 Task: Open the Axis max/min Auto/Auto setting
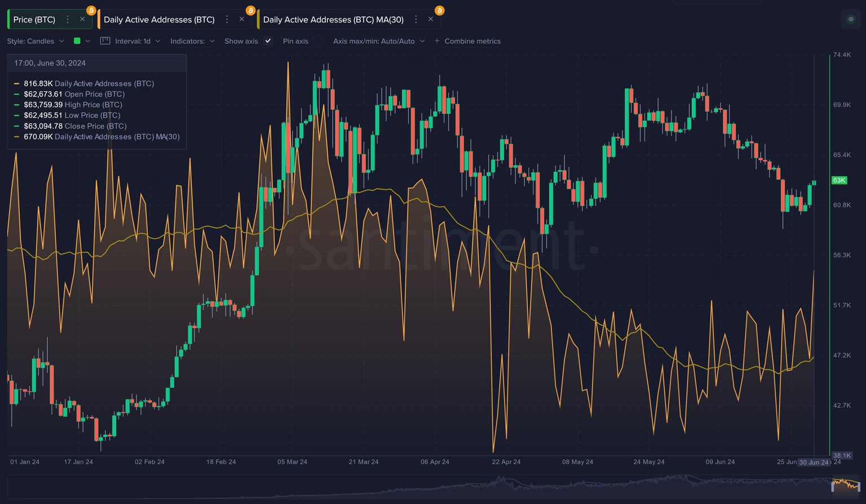click(x=375, y=41)
